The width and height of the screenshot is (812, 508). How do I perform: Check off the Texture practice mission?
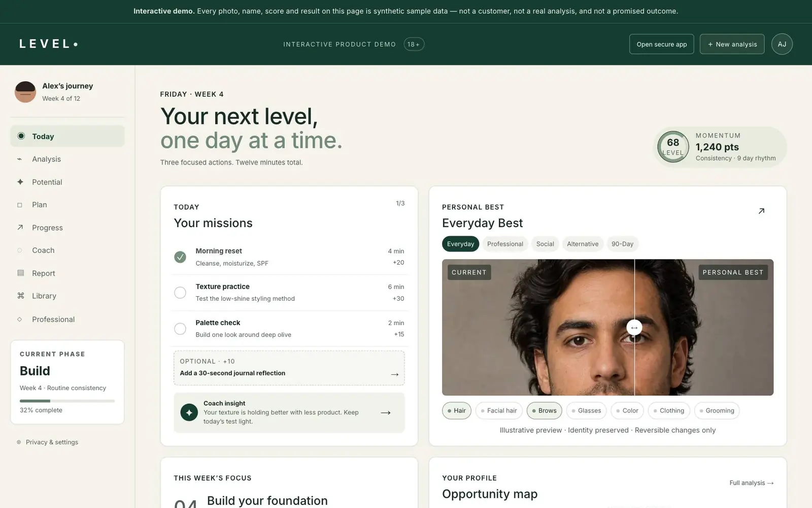(180, 293)
